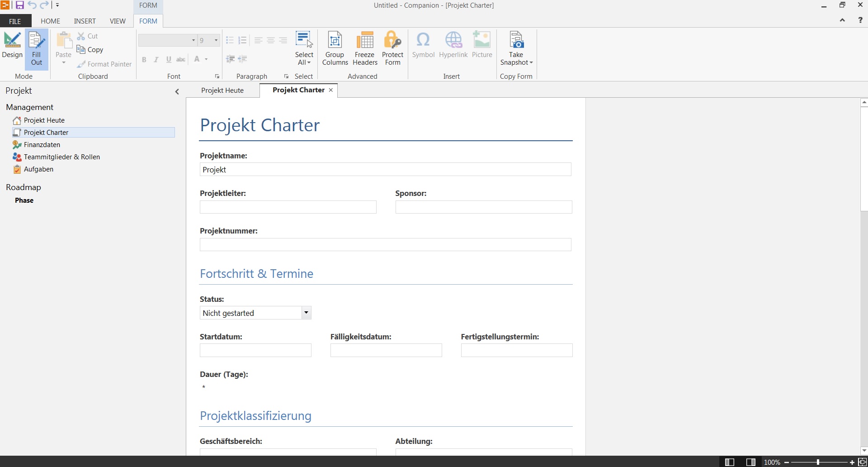Screen dimensions: 868x467
Task: Toggle italic formatting
Action: (156, 59)
